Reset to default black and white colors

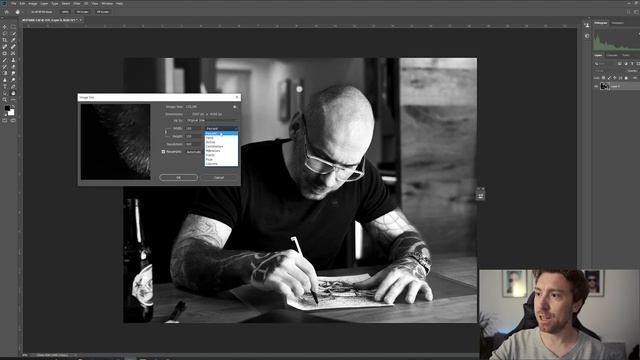(5, 114)
